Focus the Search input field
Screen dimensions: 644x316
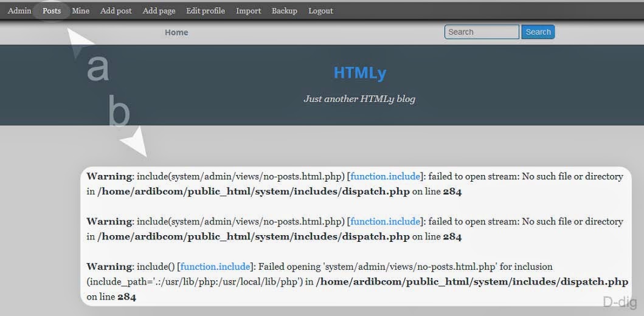click(482, 32)
